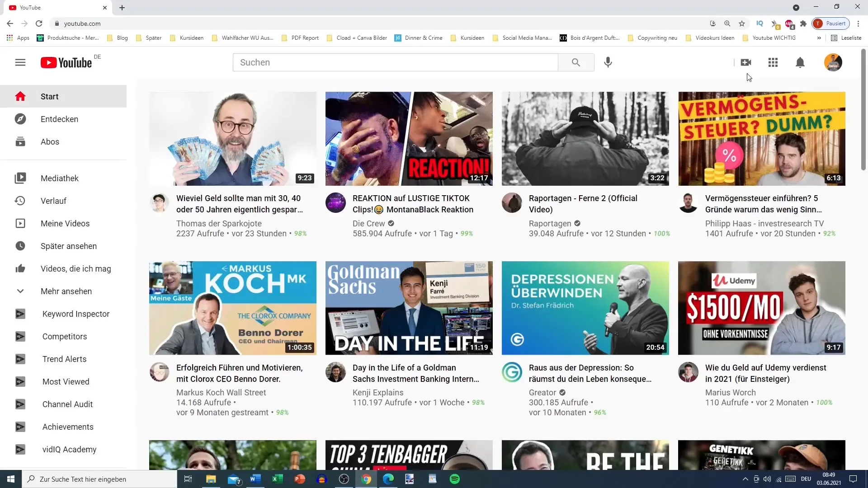The image size is (868, 488).
Task: Open Thomas der Sparkojote channel
Action: click(219, 223)
